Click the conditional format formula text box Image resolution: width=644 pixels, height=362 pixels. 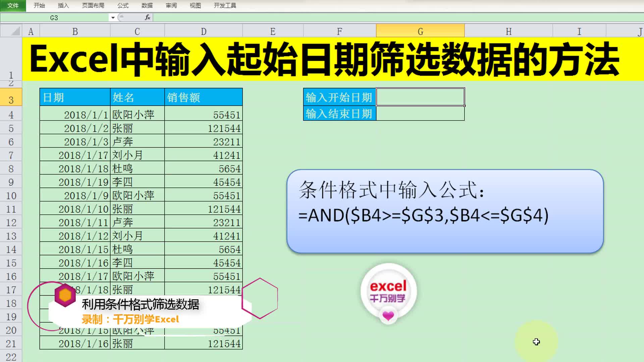445,211
